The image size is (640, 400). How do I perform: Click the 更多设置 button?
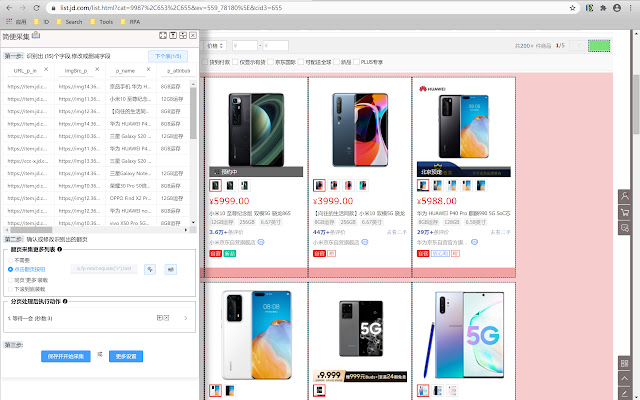point(127,356)
